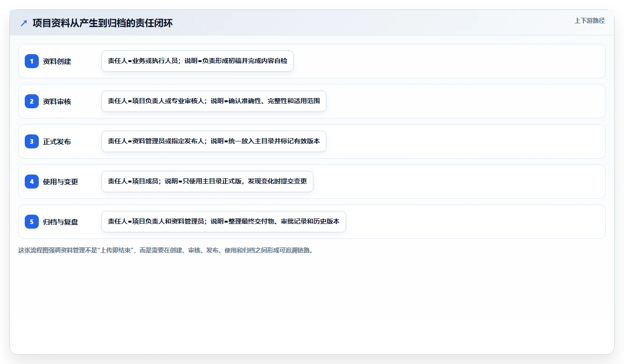Click the 责任人=项目负责人或专业审核人 description box

[214, 101]
